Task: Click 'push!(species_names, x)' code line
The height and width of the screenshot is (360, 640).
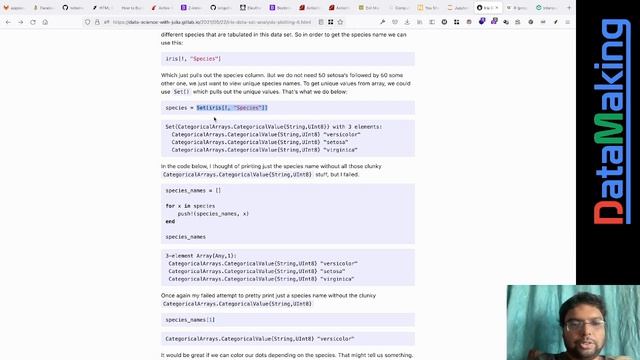Action: [213, 214]
